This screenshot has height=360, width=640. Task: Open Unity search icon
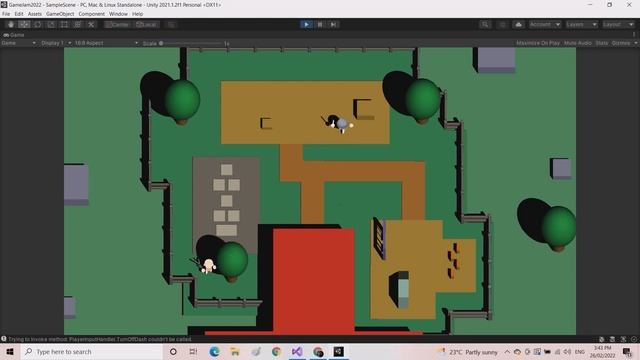pyautogui.click(x=485, y=24)
